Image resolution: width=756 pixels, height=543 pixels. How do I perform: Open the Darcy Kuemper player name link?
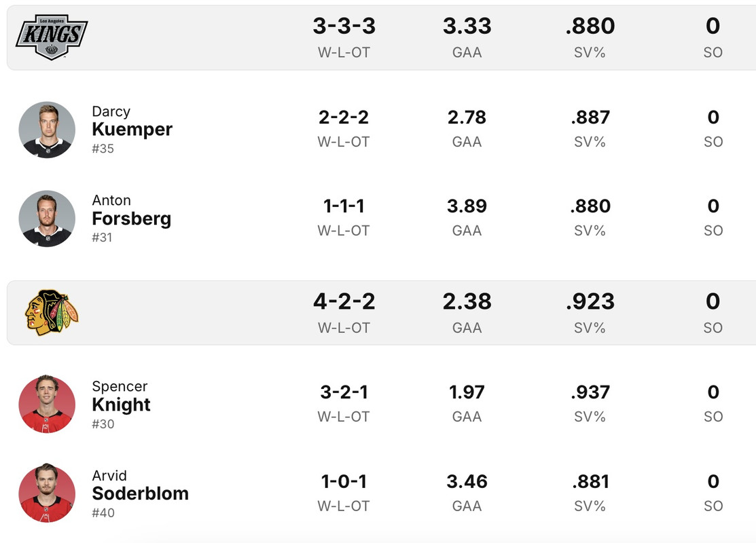[132, 128]
